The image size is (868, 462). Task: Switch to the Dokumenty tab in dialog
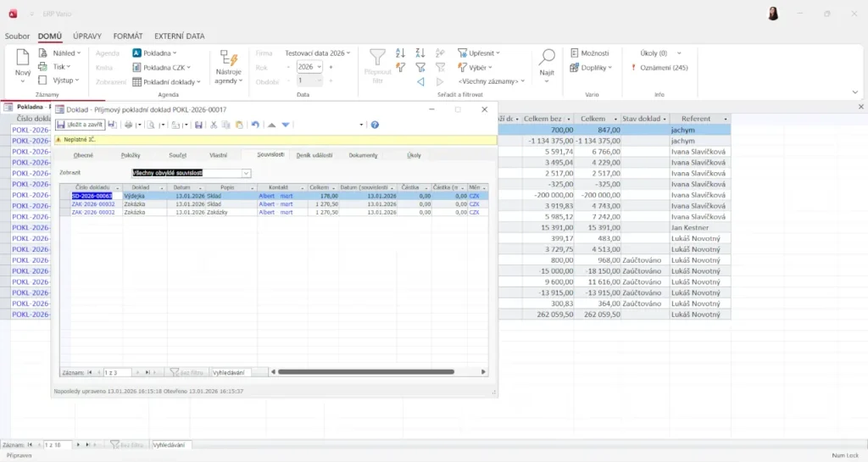click(363, 155)
